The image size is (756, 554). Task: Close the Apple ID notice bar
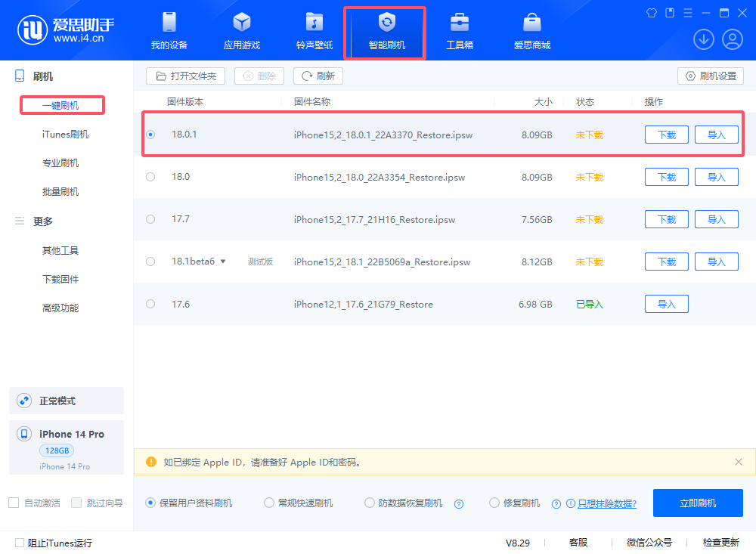coord(738,462)
